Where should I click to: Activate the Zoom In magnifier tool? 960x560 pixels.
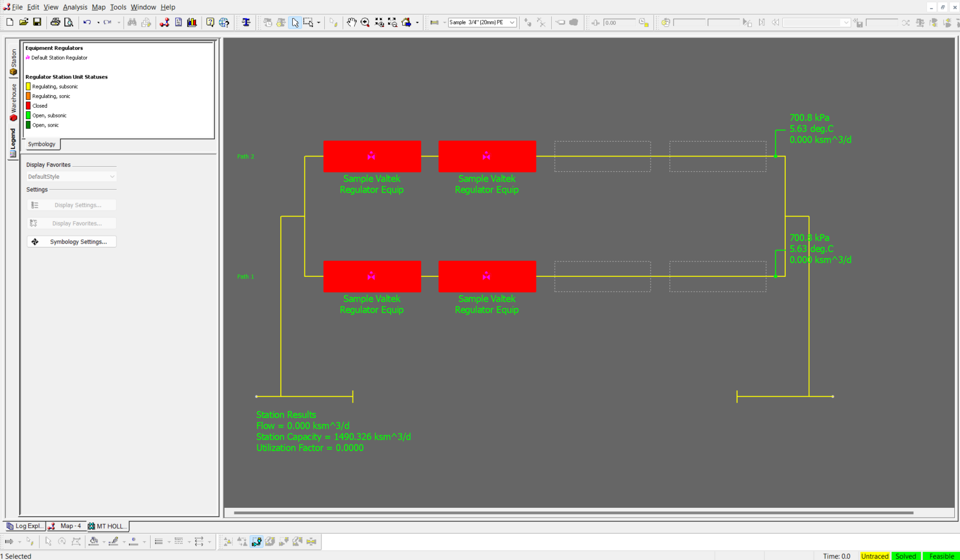(365, 22)
